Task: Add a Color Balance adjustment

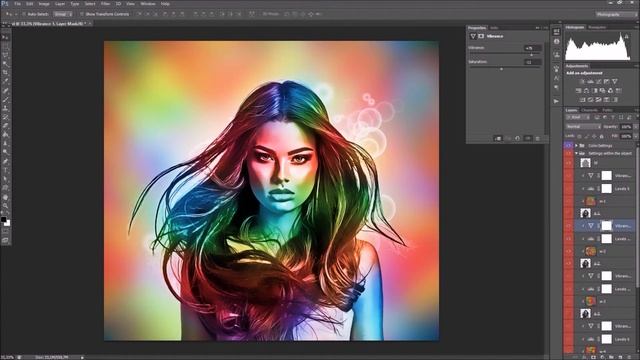Action: (x=587, y=91)
